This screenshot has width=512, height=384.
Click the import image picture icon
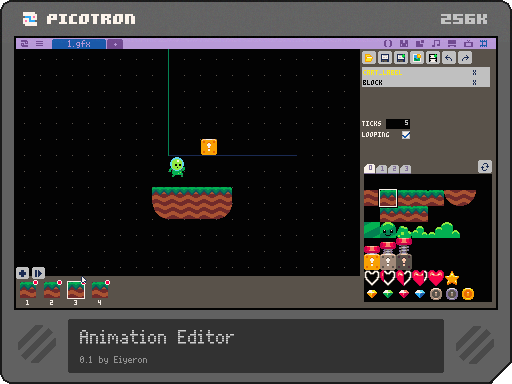[417, 58]
